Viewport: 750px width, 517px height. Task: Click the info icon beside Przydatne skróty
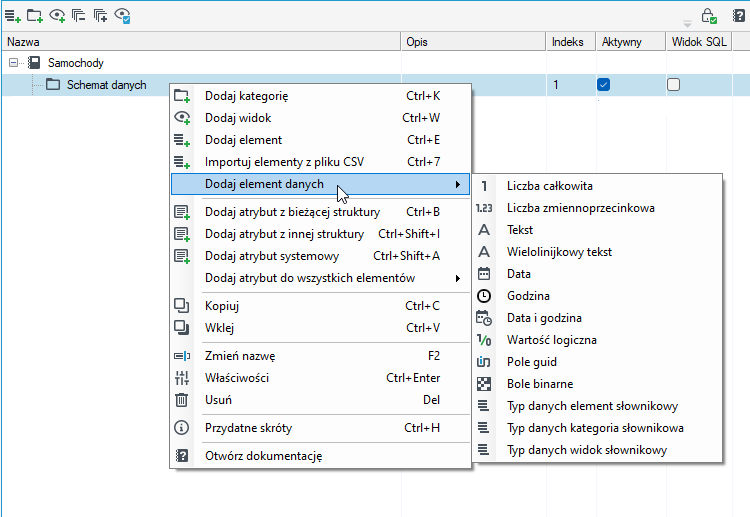coord(182,428)
